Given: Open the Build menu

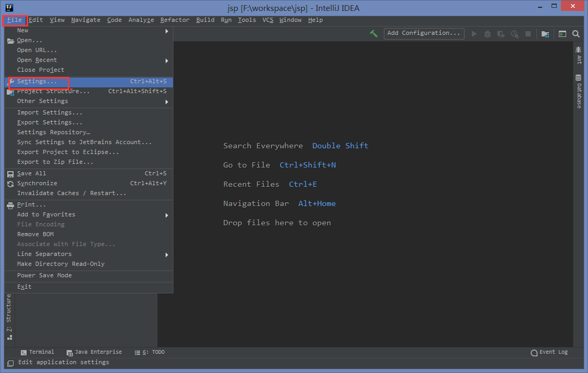Looking at the screenshot, I should click(x=206, y=20).
